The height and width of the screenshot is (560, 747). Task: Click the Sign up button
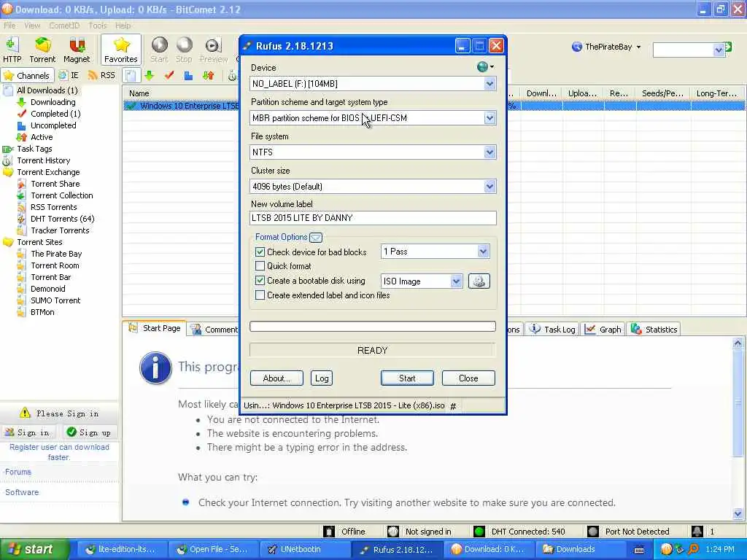coord(89,432)
